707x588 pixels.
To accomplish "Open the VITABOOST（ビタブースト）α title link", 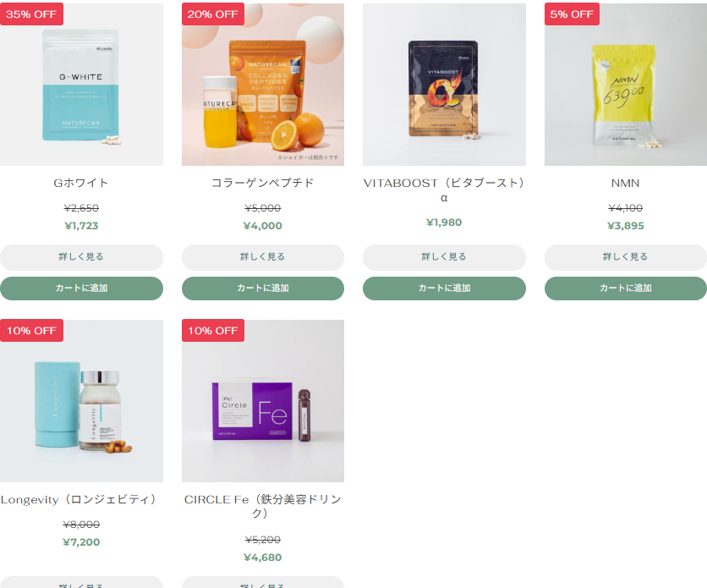I will pyautogui.click(x=444, y=190).
